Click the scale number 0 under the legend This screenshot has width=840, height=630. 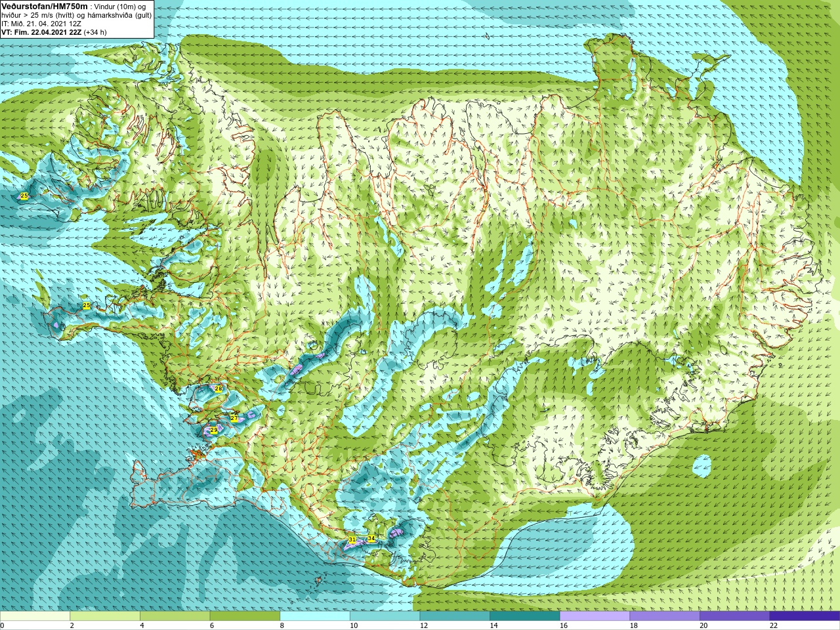(2, 625)
